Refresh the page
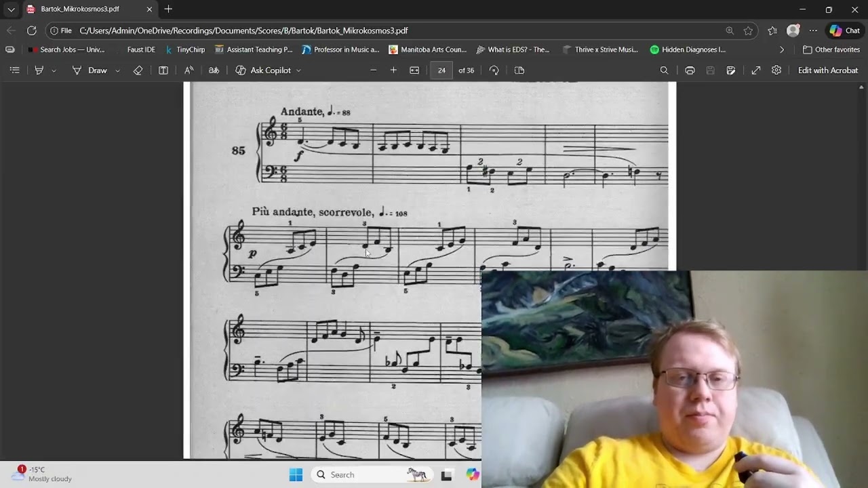The height and width of the screenshot is (488, 868). coord(31,30)
